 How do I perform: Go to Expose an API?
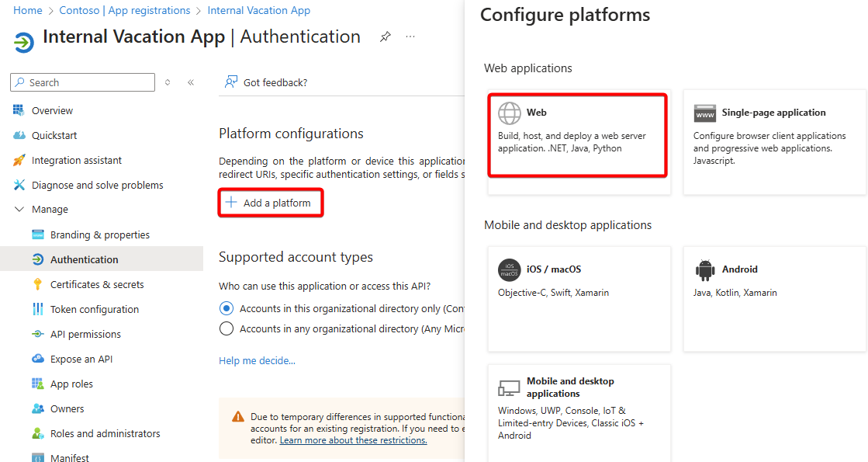[x=81, y=360]
